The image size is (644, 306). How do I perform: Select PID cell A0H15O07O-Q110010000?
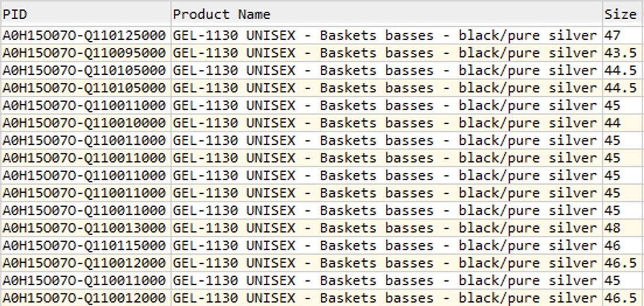tap(85, 123)
